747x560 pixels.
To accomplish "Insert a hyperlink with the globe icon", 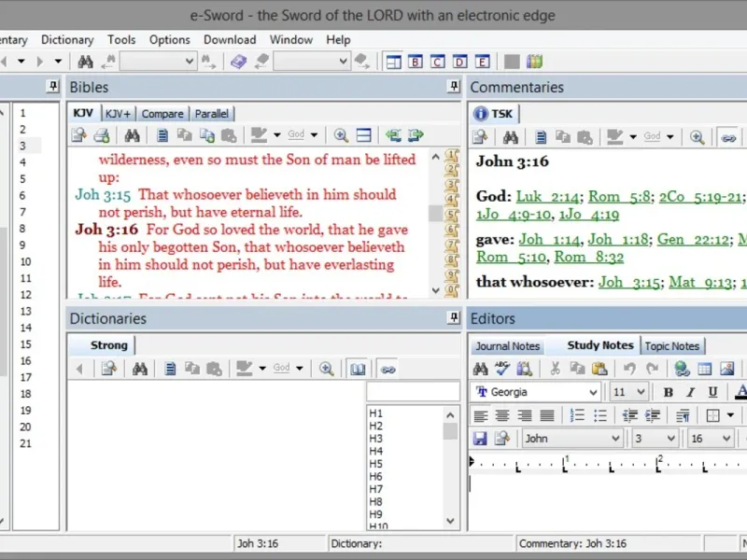I will pyautogui.click(x=682, y=368).
